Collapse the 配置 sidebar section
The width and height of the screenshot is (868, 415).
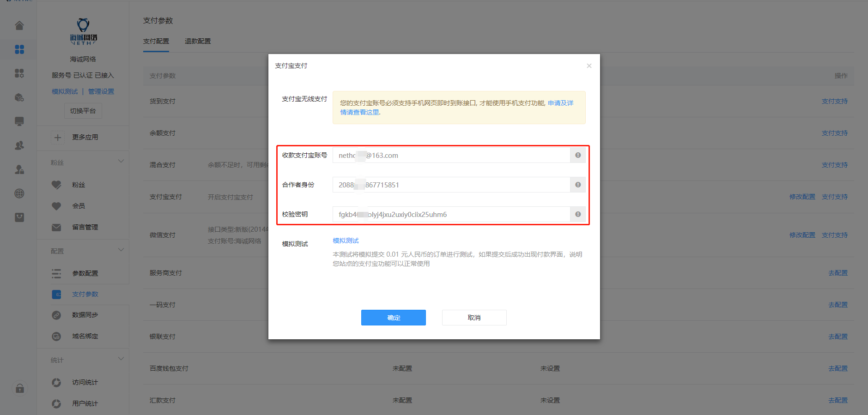pyautogui.click(x=121, y=250)
